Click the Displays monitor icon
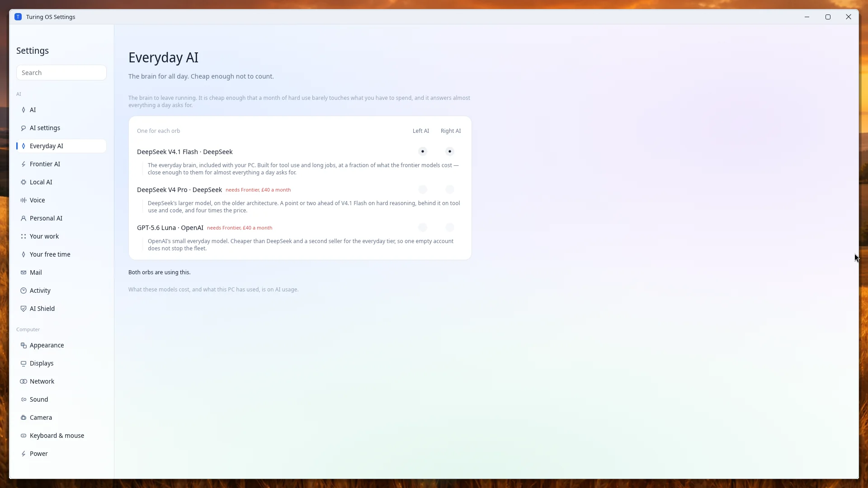 click(24, 363)
